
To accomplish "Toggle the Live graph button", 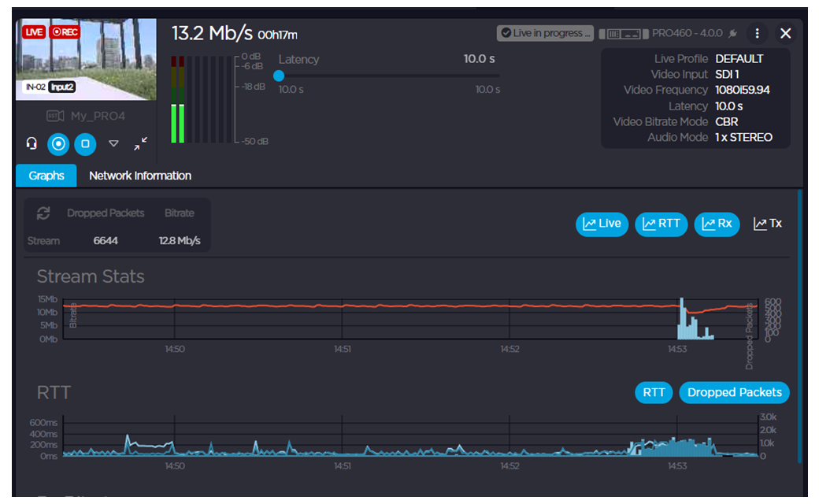I will 602,224.
